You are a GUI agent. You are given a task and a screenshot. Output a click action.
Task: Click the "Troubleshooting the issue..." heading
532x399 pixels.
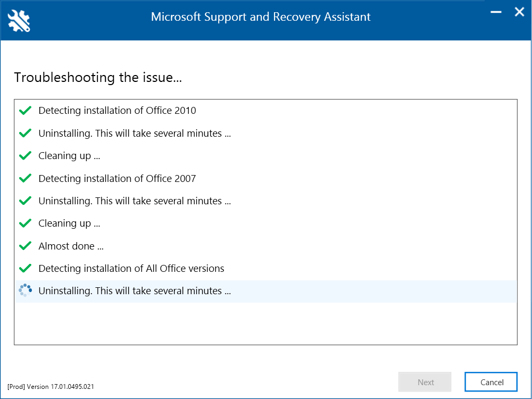(98, 77)
